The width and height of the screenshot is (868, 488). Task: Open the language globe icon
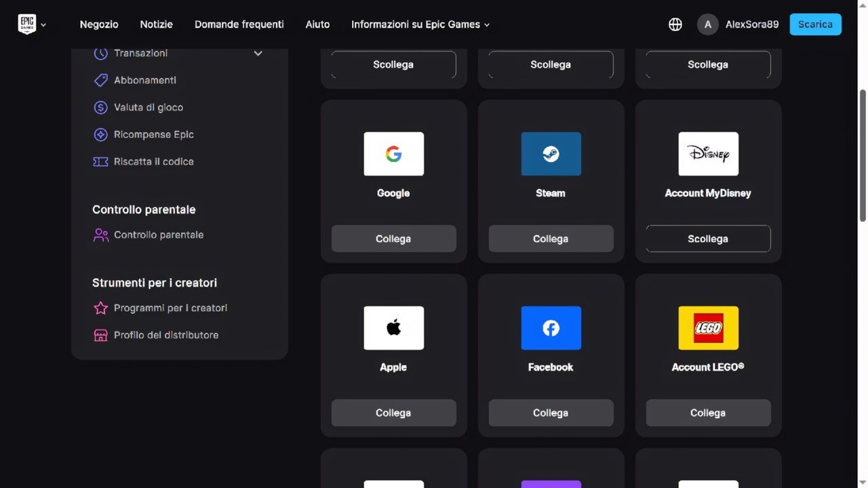coord(675,24)
